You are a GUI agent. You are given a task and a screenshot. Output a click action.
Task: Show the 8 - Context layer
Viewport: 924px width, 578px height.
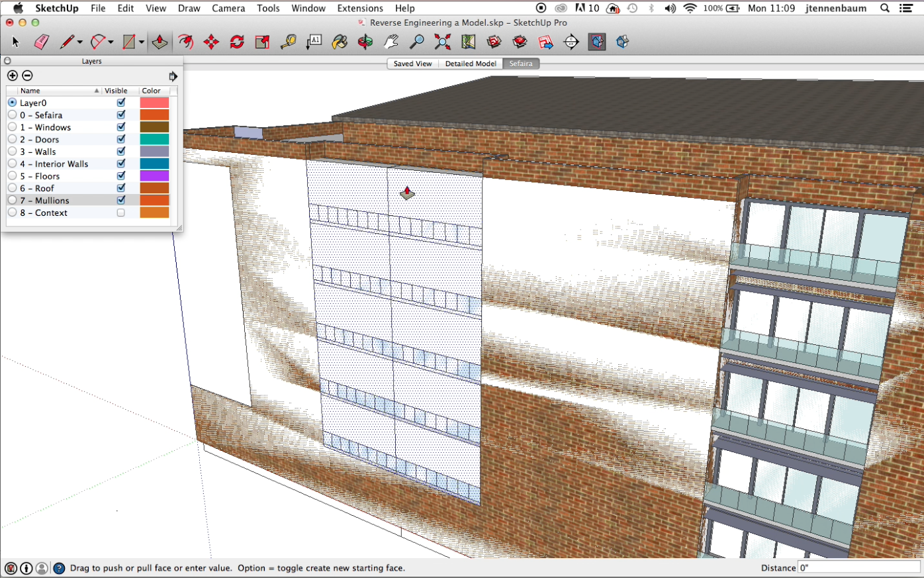(121, 213)
